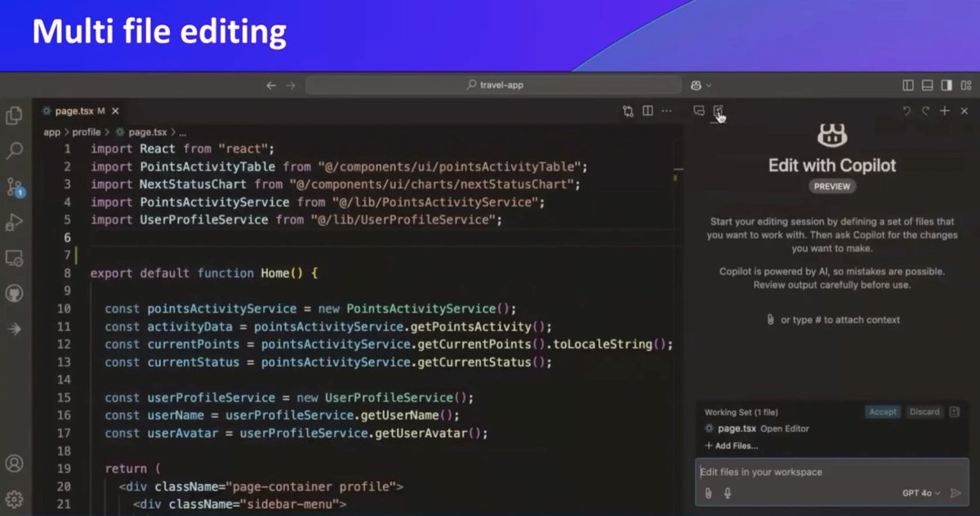Click 'Working Set (1 file)' label
The height and width of the screenshot is (516, 980).
tap(742, 412)
